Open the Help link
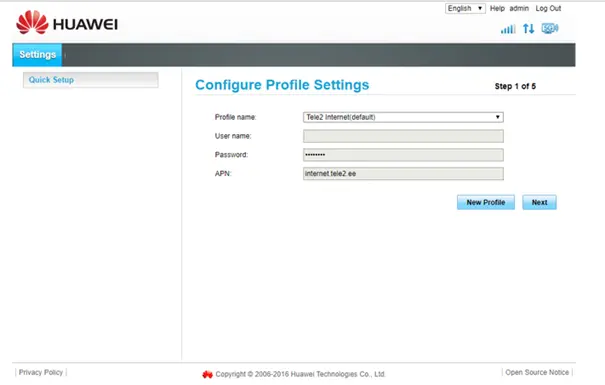Viewport: 605px width, 385px height. click(x=497, y=8)
